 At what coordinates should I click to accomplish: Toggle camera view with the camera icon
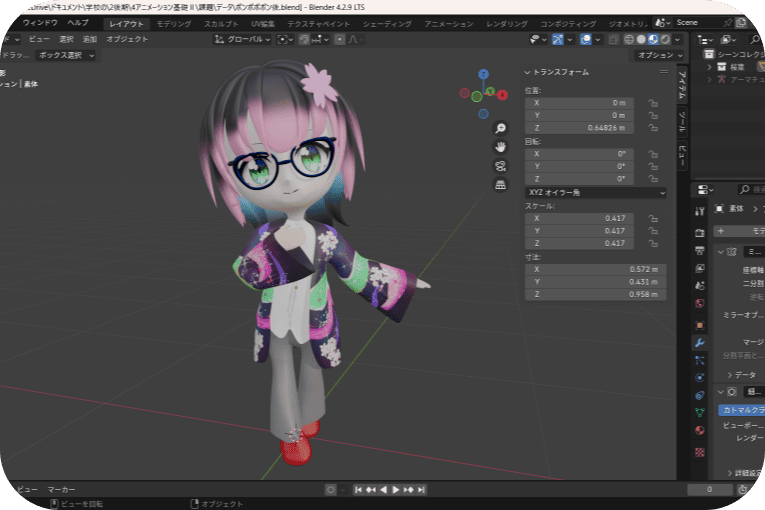(x=501, y=166)
